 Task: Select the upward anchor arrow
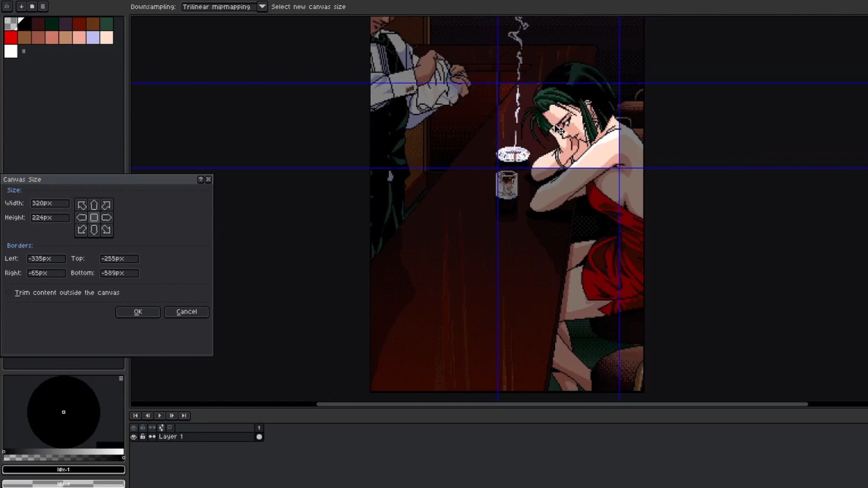coord(94,205)
